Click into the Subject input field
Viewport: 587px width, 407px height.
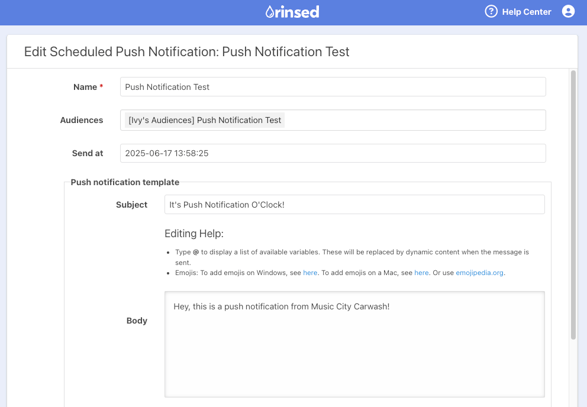pos(354,204)
